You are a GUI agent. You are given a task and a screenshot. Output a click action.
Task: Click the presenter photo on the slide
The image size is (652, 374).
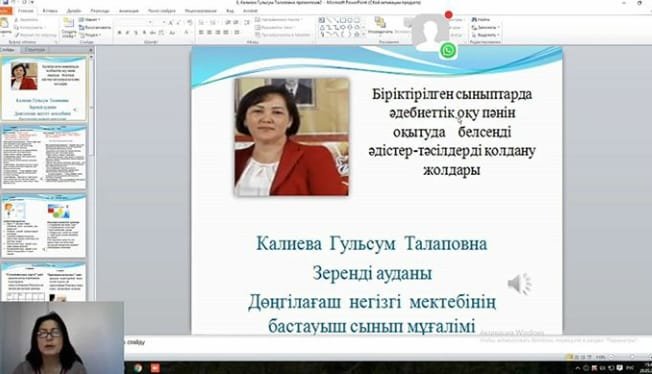click(x=291, y=137)
